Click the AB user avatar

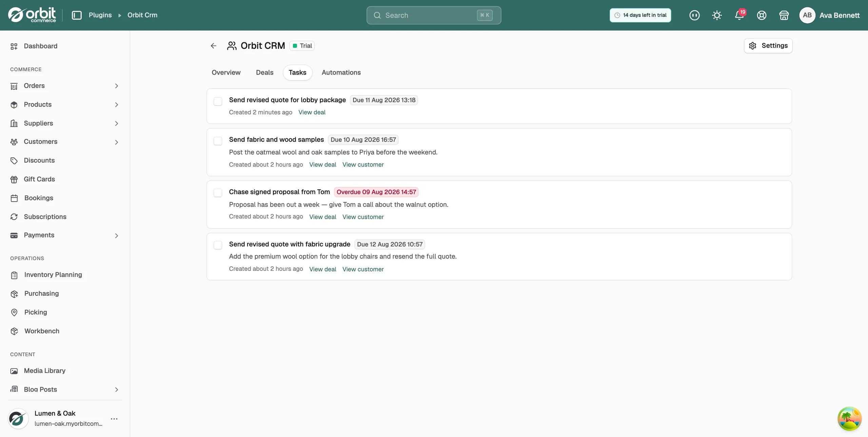807,15
